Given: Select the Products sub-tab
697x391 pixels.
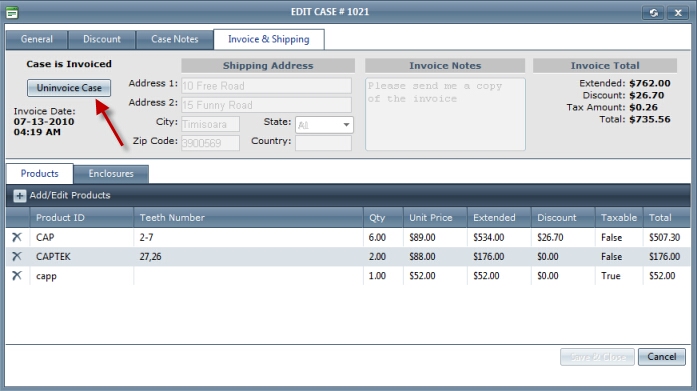Looking at the screenshot, I should [x=40, y=174].
